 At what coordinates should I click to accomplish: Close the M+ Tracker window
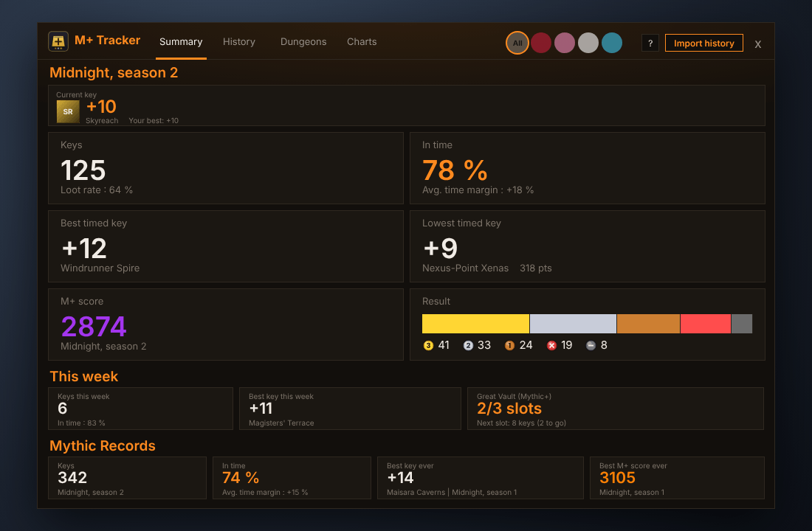(x=757, y=44)
